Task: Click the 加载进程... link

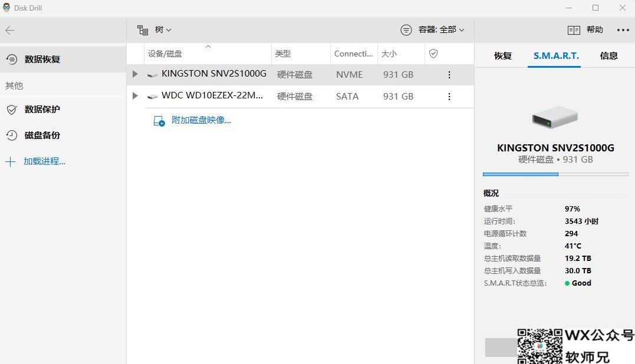Action: pyautogui.click(x=44, y=161)
